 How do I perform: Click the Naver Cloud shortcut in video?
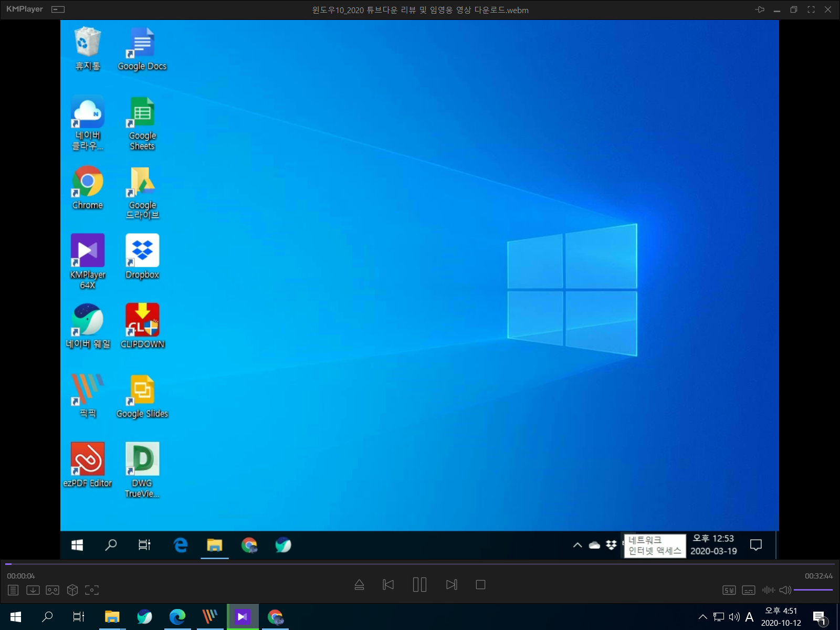[88, 123]
